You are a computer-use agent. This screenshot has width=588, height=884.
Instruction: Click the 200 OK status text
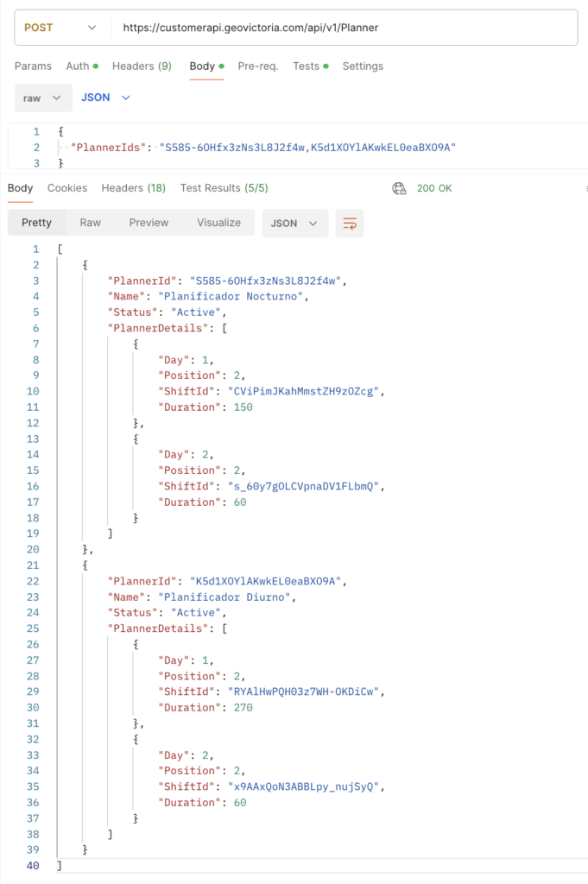point(434,188)
